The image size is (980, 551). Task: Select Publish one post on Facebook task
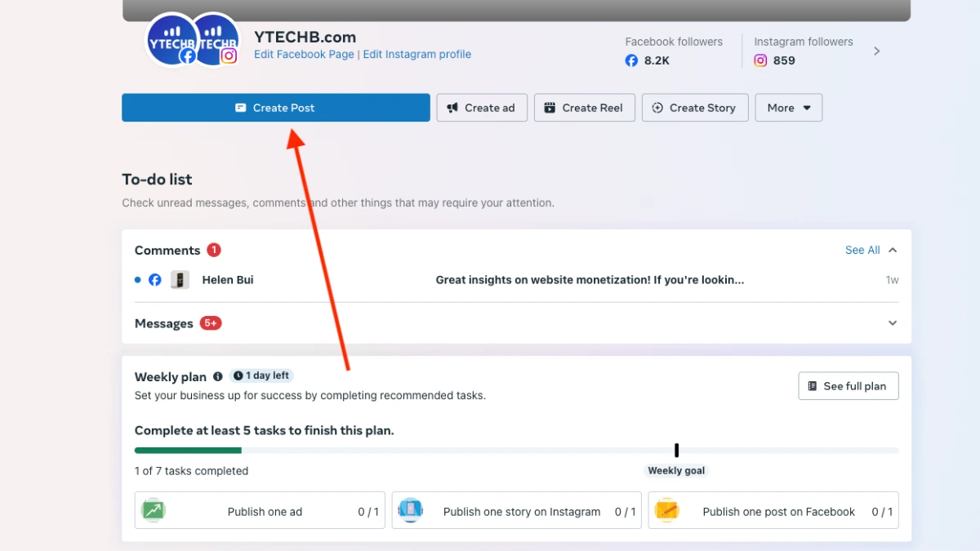(773, 512)
